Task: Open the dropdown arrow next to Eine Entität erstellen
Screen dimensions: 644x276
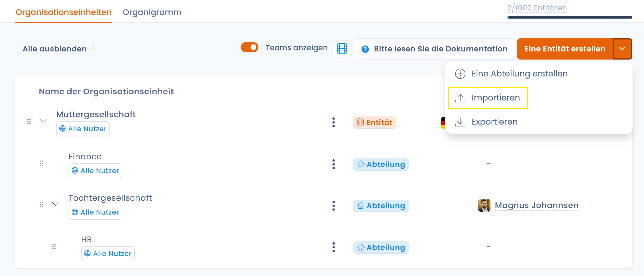Action: tap(622, 49)
